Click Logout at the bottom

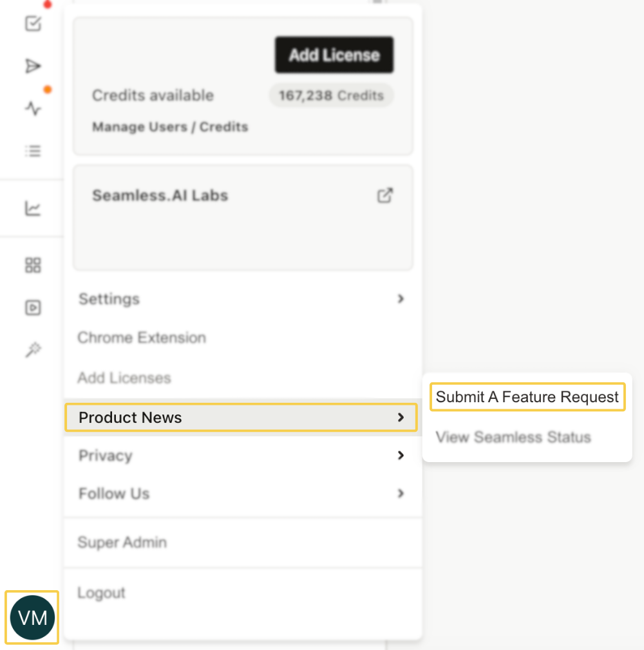pyautogui.click(x=101, y=593)
